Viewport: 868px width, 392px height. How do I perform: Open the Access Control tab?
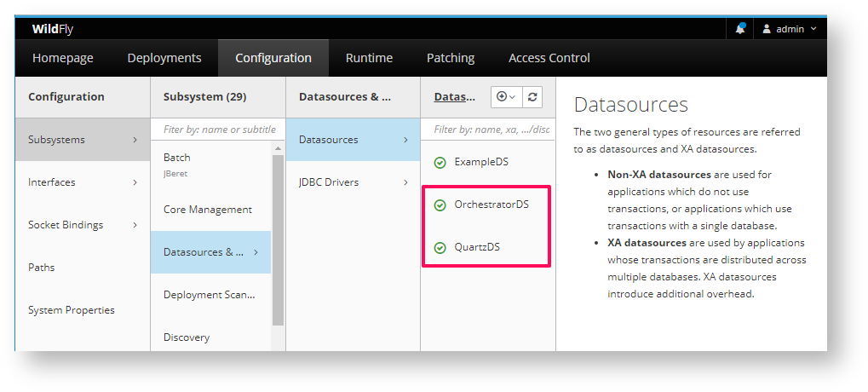point(549,58)
